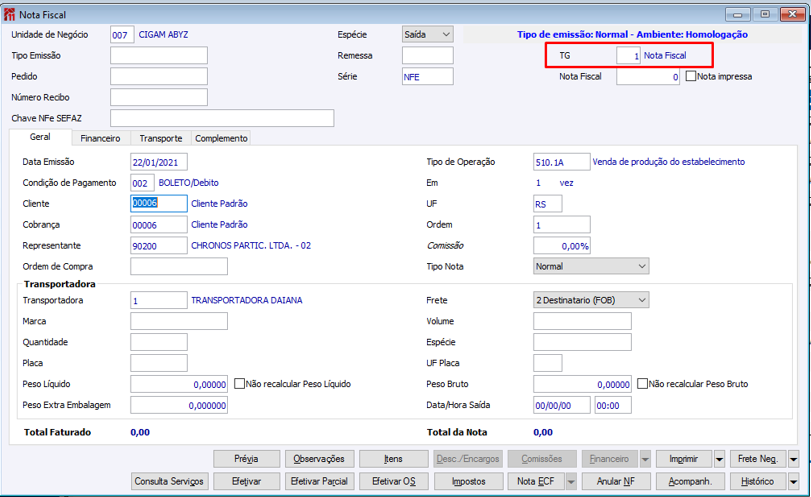Open the Espécie Saída dropdown
This screenshot has width=811, height=497.
(428, 35)
